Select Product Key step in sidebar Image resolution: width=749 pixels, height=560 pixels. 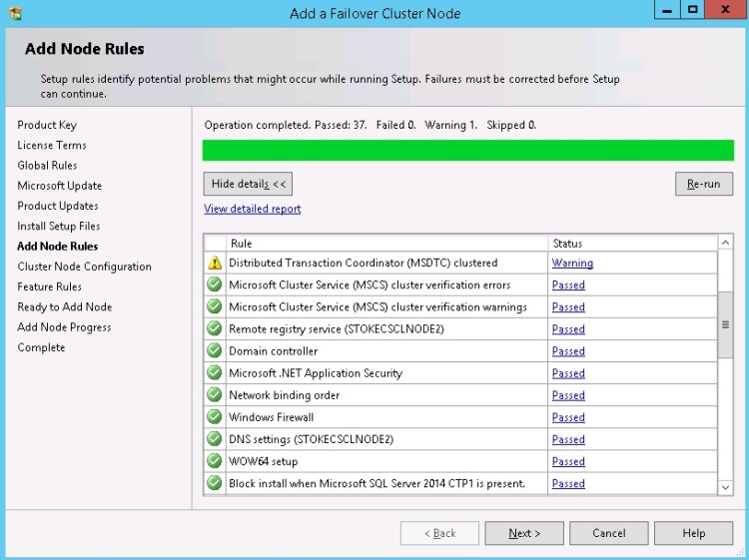47,125
